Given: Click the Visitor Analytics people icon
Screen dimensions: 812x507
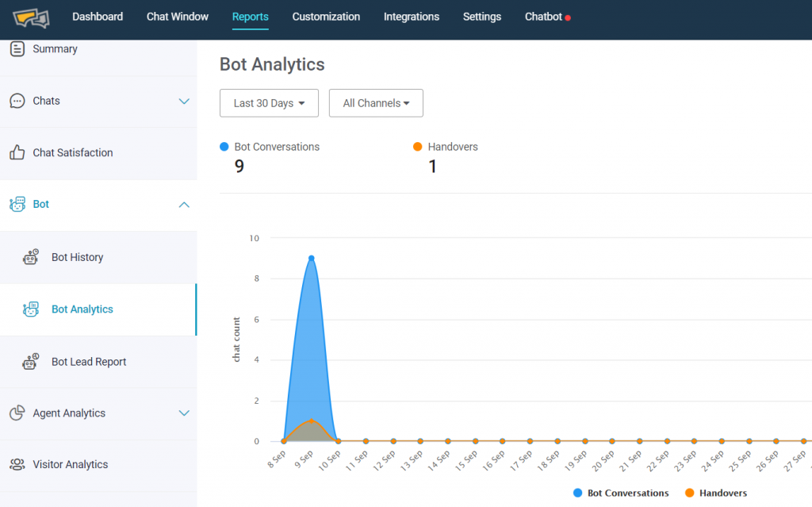Looking at the screenshot, I should click(x=17, y=465).
